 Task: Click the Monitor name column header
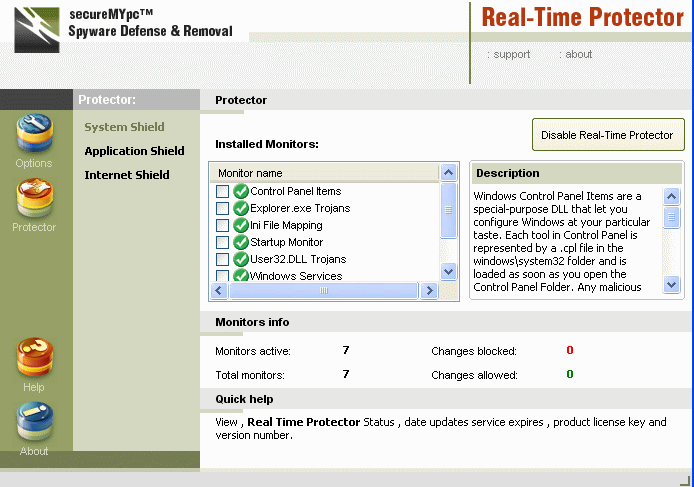324,173
